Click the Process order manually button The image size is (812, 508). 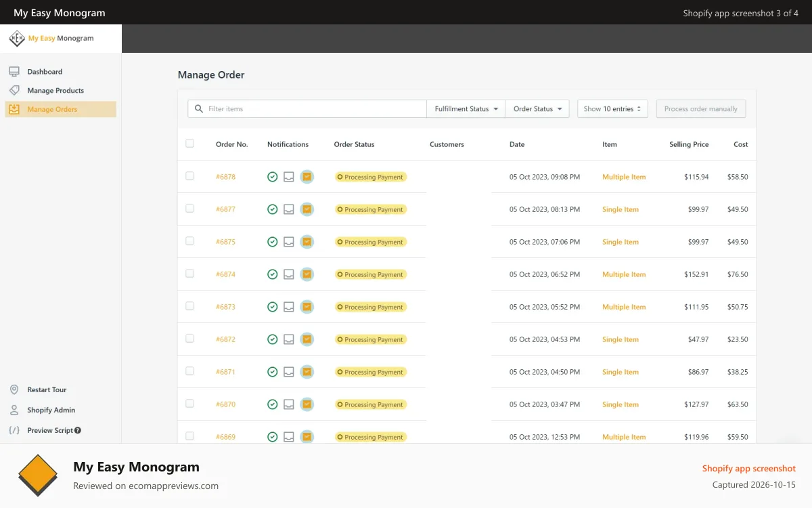pos(701,108)
